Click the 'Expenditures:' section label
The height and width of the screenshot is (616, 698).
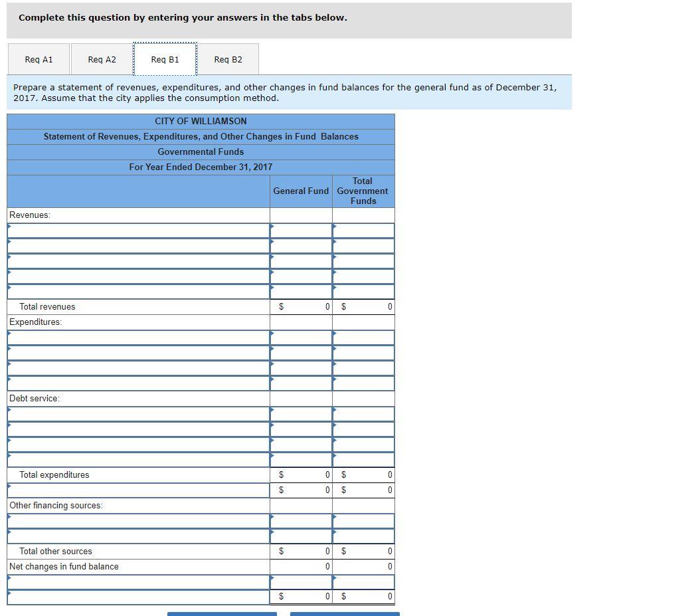[x=36, y=322]
